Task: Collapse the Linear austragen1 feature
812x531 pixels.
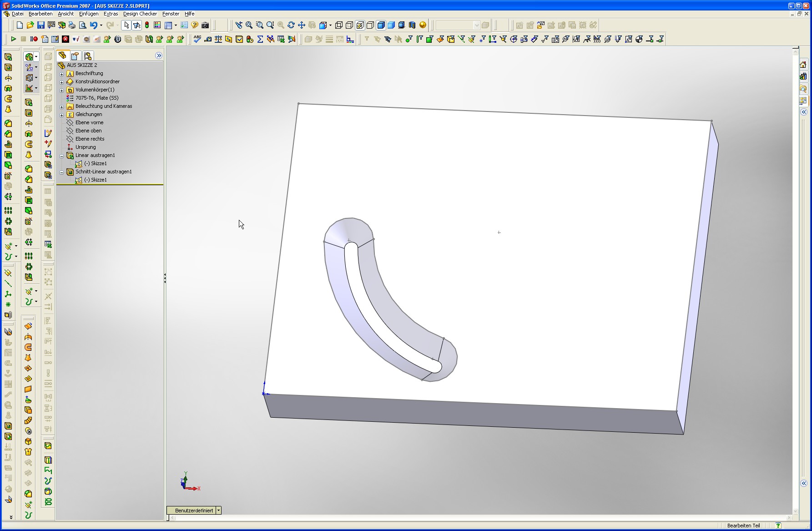Action: tap(62, 156)
